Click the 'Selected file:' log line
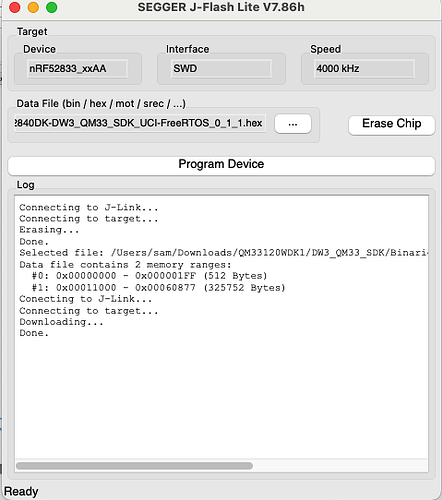The width and height of the screenshot is (442, 500). [223, 253]
